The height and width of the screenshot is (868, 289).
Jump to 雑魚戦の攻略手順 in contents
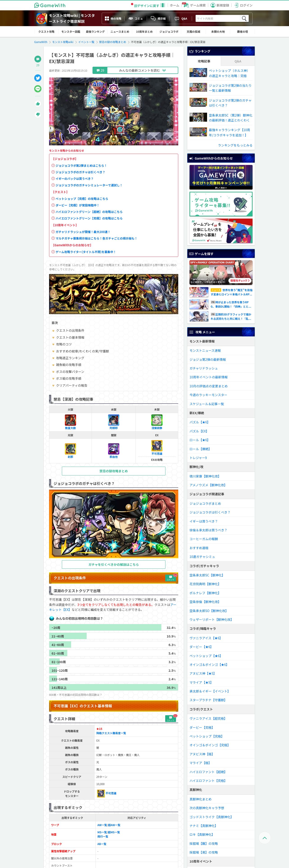tap(68, 365)
